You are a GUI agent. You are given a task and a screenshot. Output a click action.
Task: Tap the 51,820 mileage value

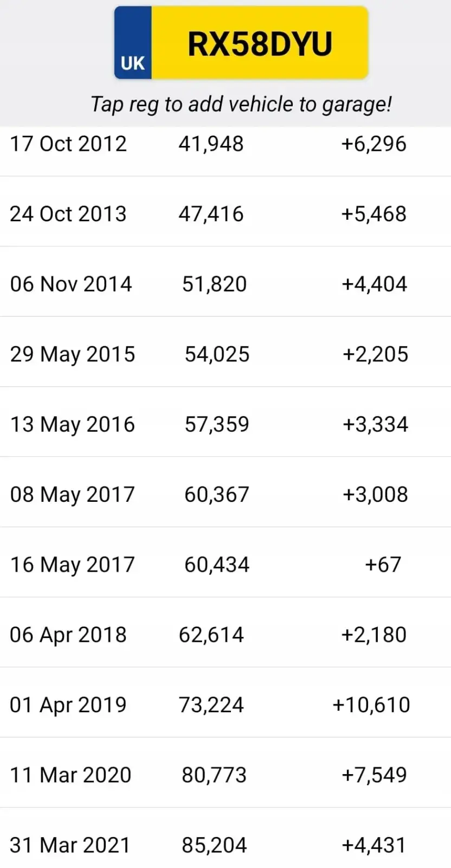(214, 284)
